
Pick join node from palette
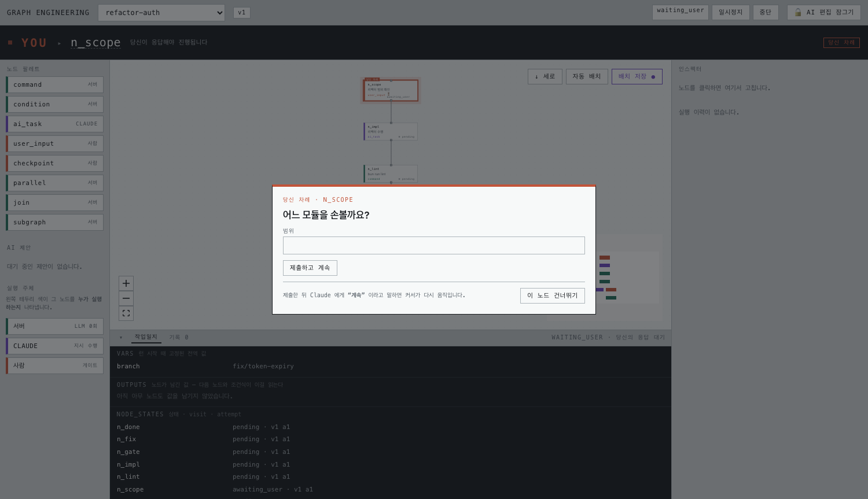tap(55, 202)
